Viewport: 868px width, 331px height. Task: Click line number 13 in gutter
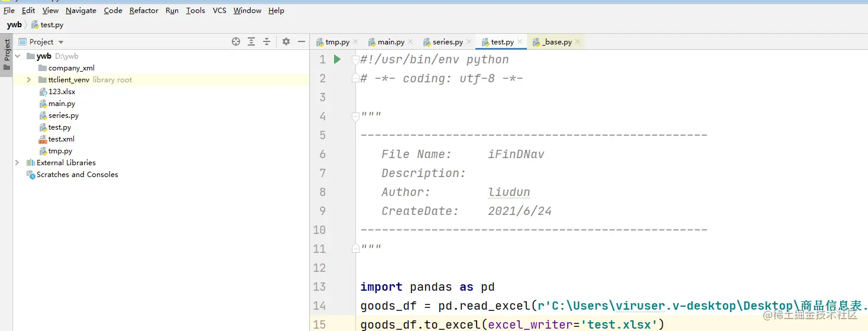coord(319,287)
